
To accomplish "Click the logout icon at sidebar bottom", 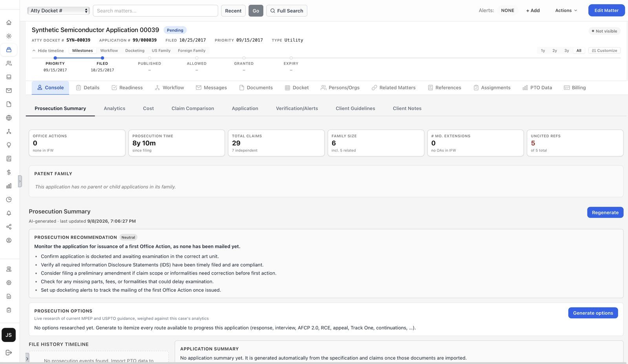I will (9, 353).
